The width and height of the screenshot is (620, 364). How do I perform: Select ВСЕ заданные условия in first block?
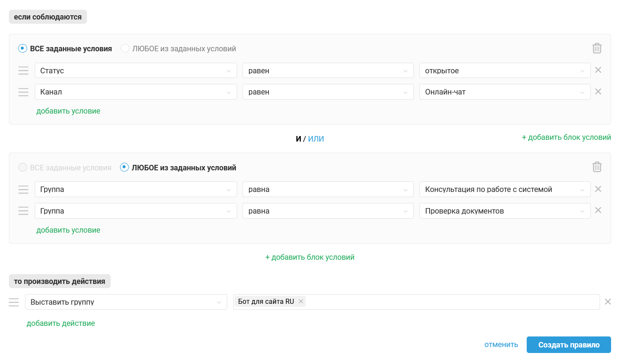(x=22, y=48)
